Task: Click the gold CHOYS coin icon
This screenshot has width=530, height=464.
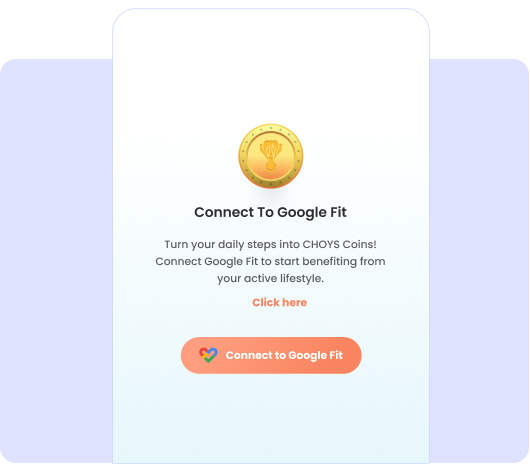Action: [x=271, y=156]
